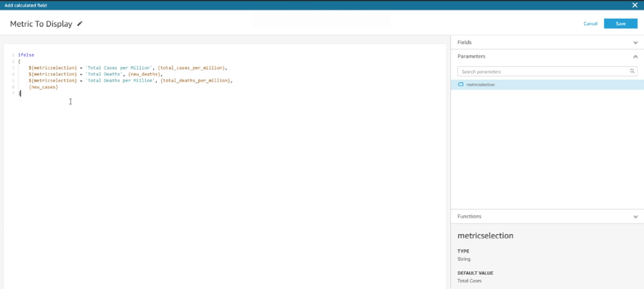Screen dimensions: 644x289
Task: Collapse the Parameters panel chevron
Action: (x=635, y=57)
